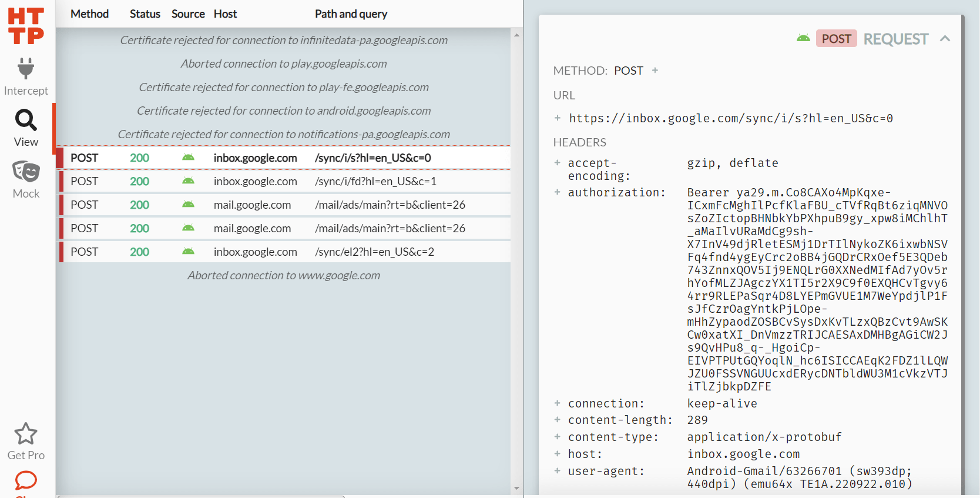Open the feedback chat bubble icon
The width and height of the screenshot is (980, 498).
click(26, 480)
